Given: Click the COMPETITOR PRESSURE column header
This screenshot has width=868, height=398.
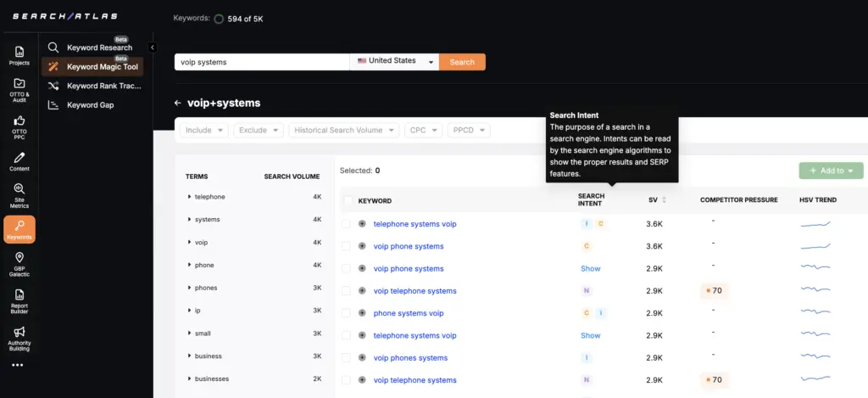Looking at the screenshot, I should 739,199.
